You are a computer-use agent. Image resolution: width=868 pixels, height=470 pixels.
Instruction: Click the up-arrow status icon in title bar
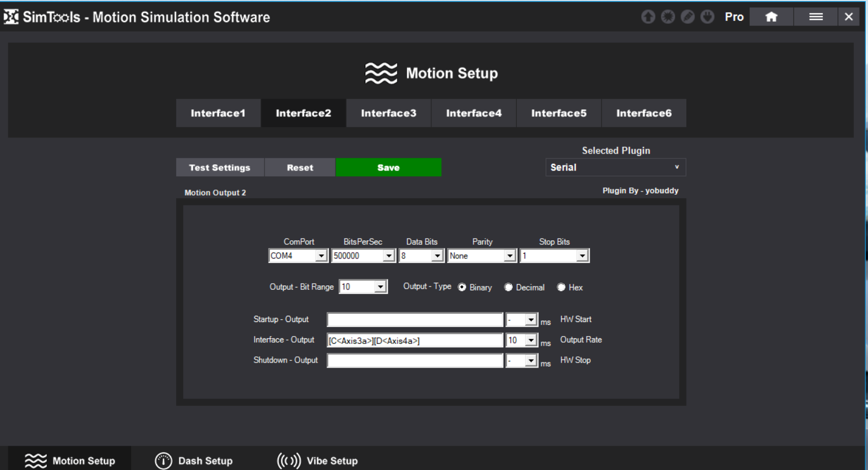click(x=648, y=17)
